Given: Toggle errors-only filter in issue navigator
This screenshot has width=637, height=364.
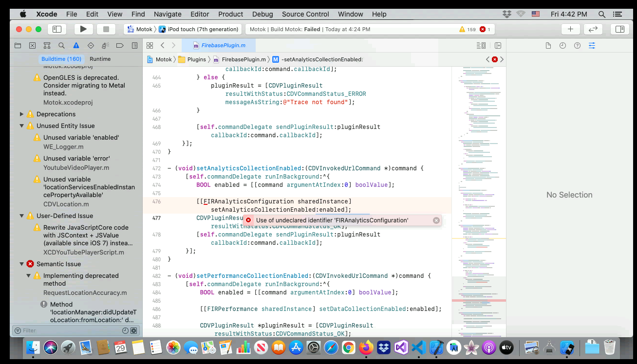Looking at the screenshot, I should [x=133, y=330].
